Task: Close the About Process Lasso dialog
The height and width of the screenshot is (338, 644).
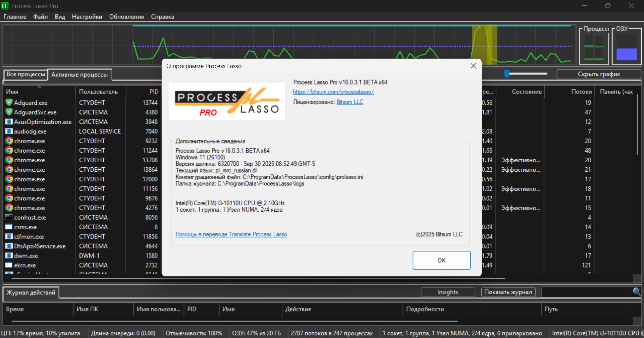Action: click(473, 66)
